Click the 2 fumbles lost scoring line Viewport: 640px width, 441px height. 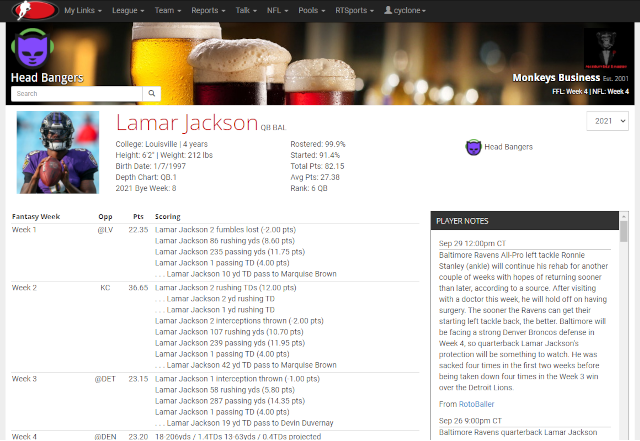pyautogui.click(x=226, y=230)
